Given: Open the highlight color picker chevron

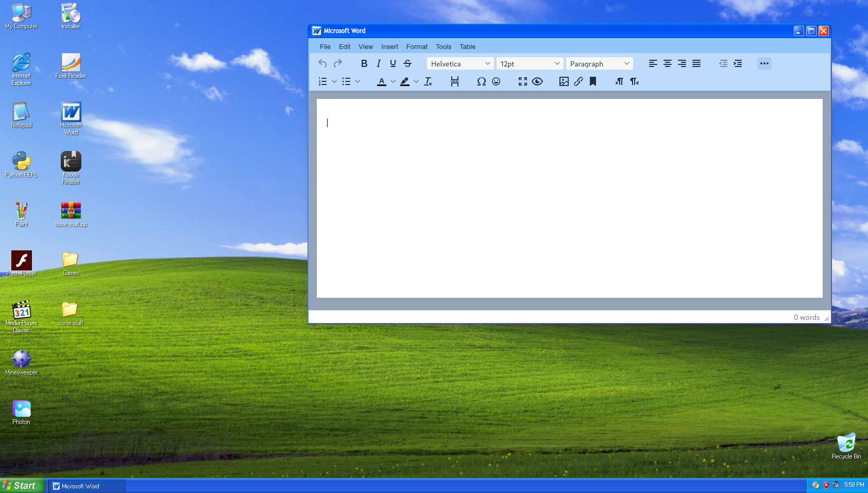Looking at the screenshot, I should 416,81.
